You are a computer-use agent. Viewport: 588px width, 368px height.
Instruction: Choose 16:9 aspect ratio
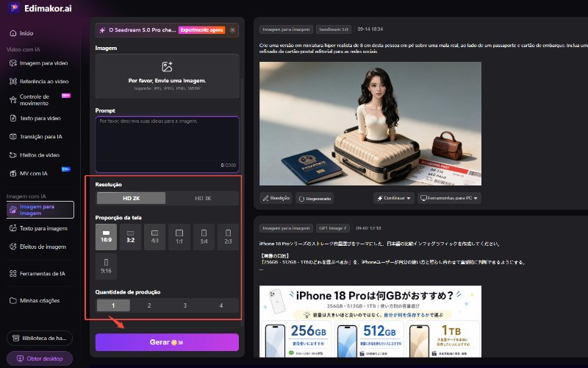[106, 237]
